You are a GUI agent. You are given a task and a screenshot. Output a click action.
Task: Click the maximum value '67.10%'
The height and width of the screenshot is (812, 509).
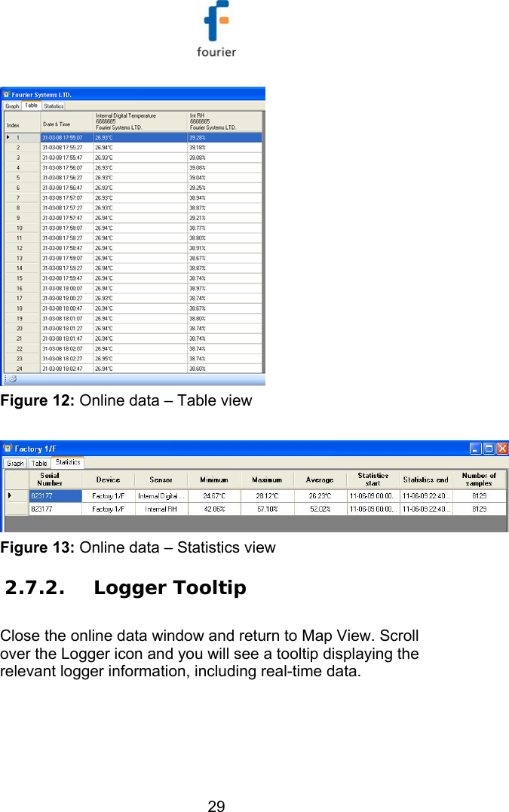pyautogui.click(x=267, y=509)
